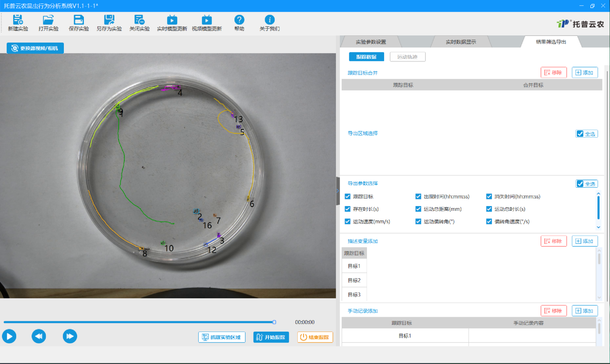Switch to the 运动轨迹 sub-tab
Viewport: 610px width, 364px height.
pyautogui.click(x=407, y=57)
